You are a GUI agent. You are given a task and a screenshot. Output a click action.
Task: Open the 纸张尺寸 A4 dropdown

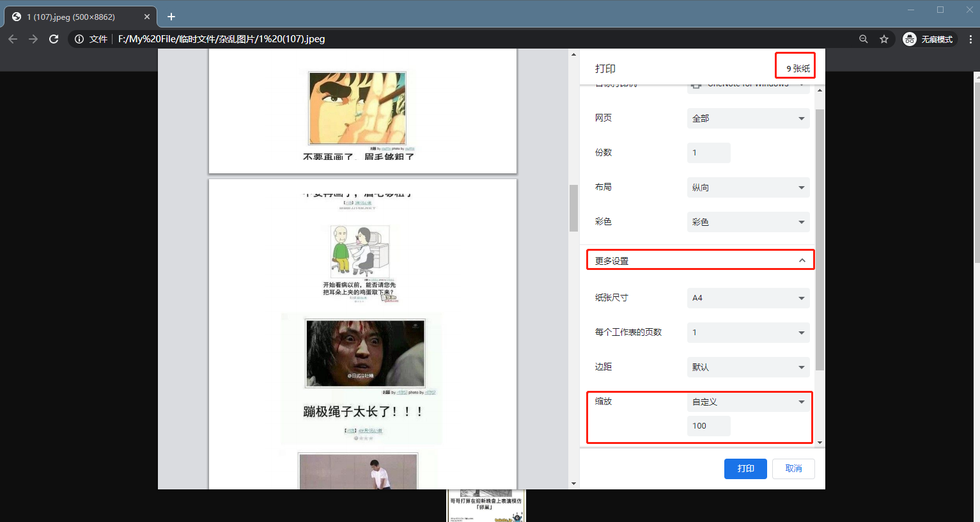tap(748, 298)
